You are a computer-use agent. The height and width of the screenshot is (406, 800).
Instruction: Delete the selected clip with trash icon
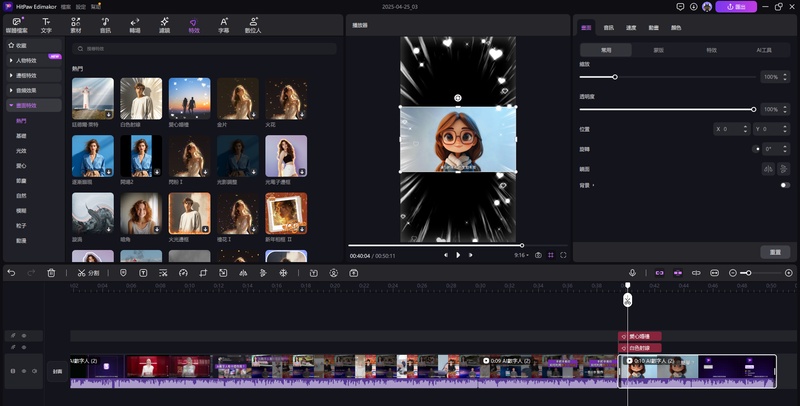(51, 273)
